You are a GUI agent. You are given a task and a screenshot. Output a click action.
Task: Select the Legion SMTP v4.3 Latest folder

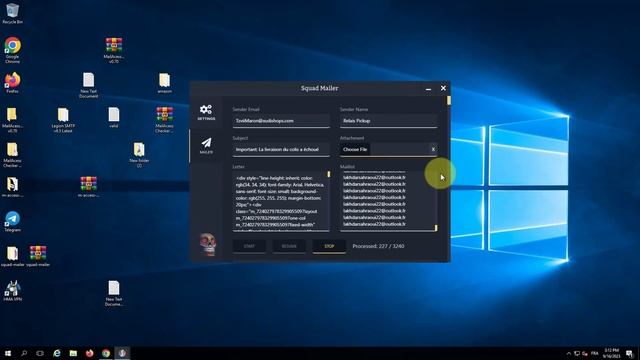pos(63,120)
